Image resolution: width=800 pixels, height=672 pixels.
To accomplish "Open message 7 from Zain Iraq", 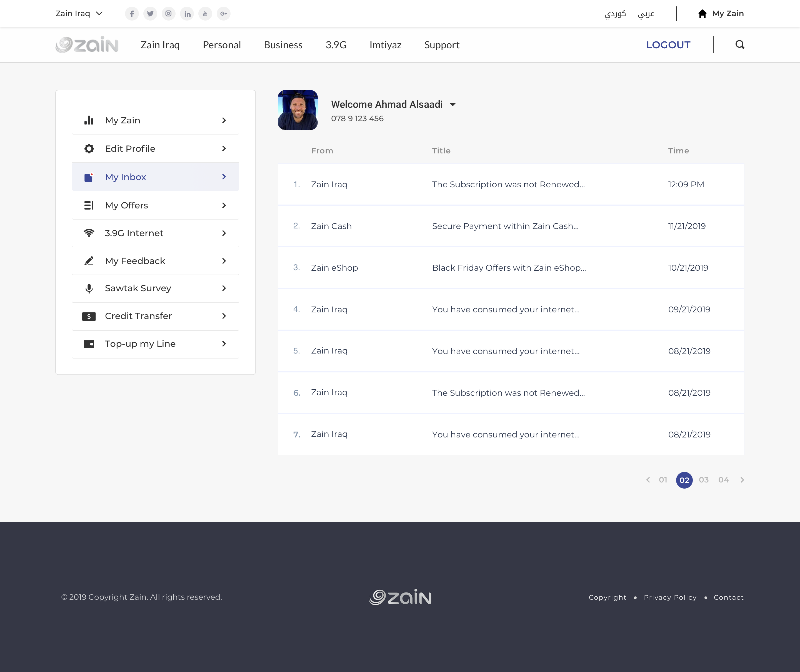I will click(x=511, y=434).
